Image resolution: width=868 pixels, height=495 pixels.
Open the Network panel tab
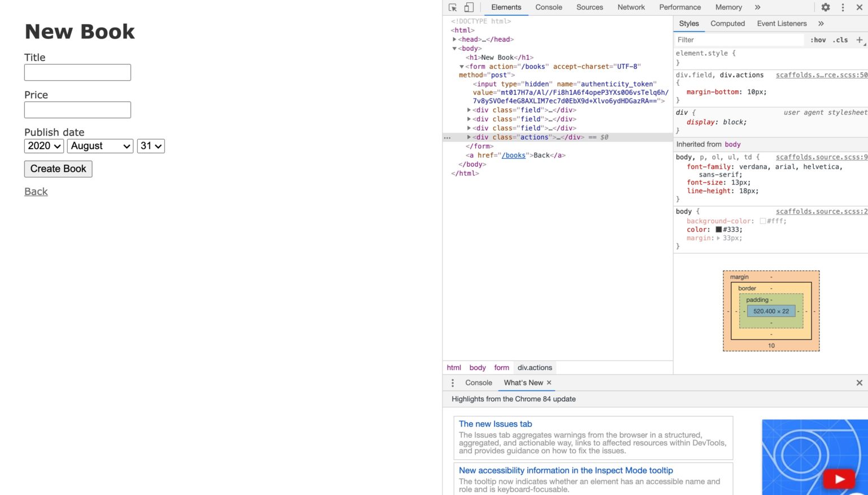631,7
